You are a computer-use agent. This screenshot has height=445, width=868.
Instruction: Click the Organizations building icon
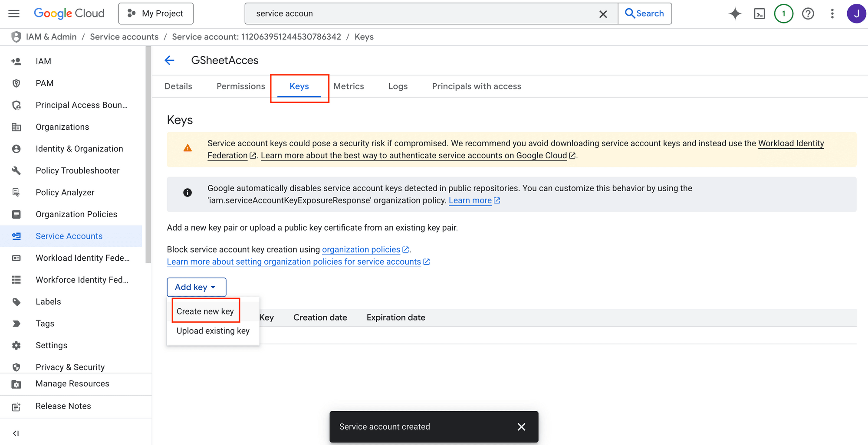click(16, 127)
